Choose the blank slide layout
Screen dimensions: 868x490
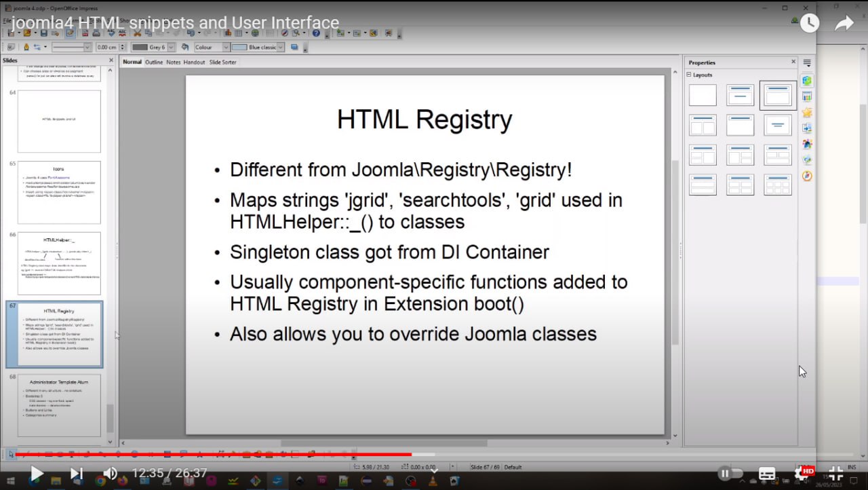pos(703,95)
